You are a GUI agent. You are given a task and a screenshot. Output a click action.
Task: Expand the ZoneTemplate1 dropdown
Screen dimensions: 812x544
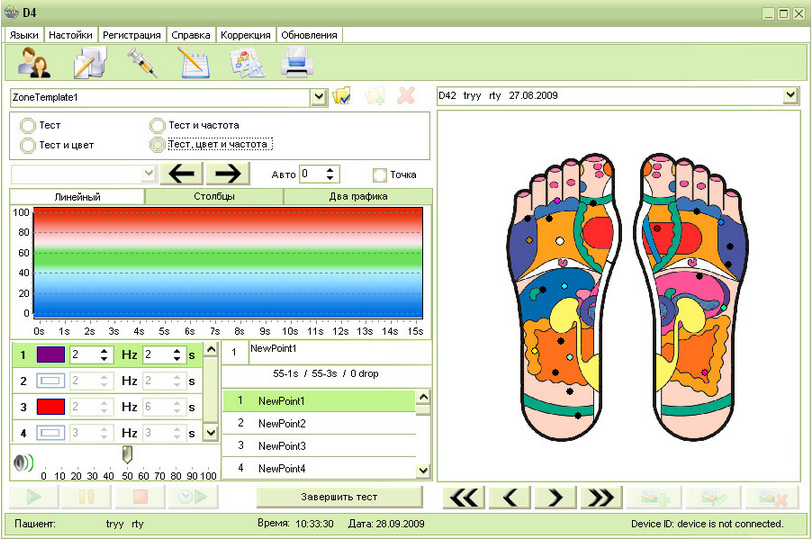point(319,96)
